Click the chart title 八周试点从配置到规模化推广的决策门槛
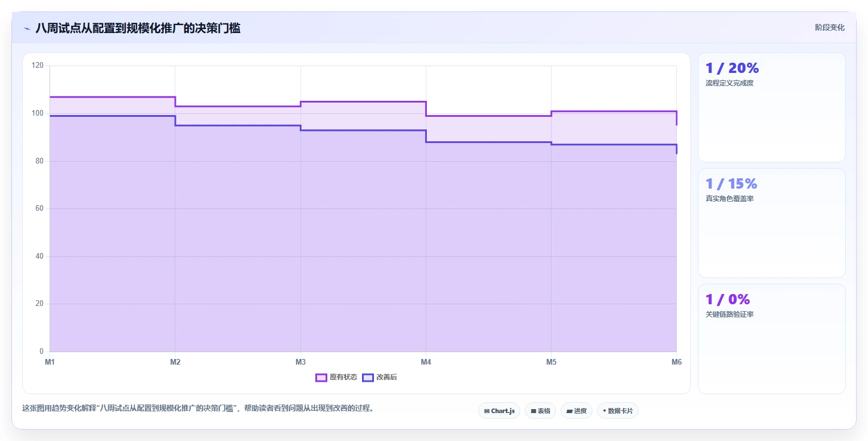This screenshot has height=441, width=868. 138,28
